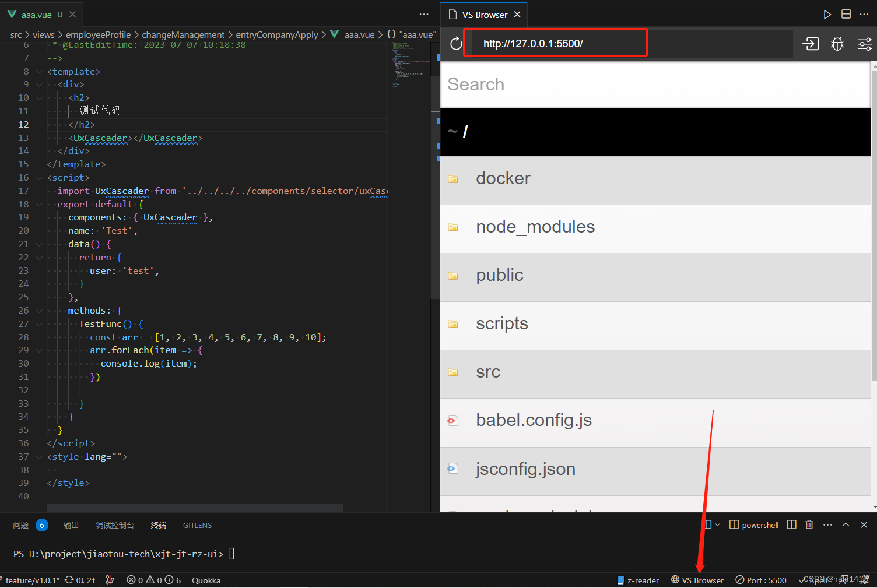The image size is (877, 588).
Task: Click the git graph icon in status bar
Action: tap(110, 580)
